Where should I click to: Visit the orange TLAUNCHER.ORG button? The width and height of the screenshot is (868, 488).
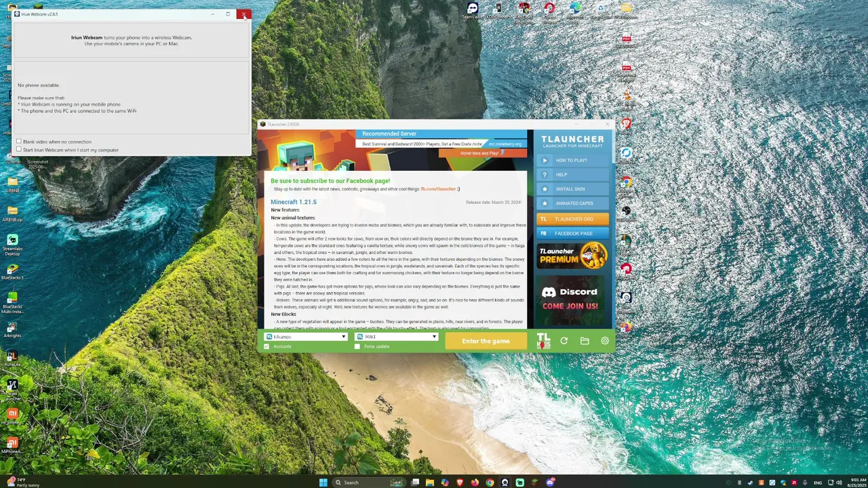572,219
